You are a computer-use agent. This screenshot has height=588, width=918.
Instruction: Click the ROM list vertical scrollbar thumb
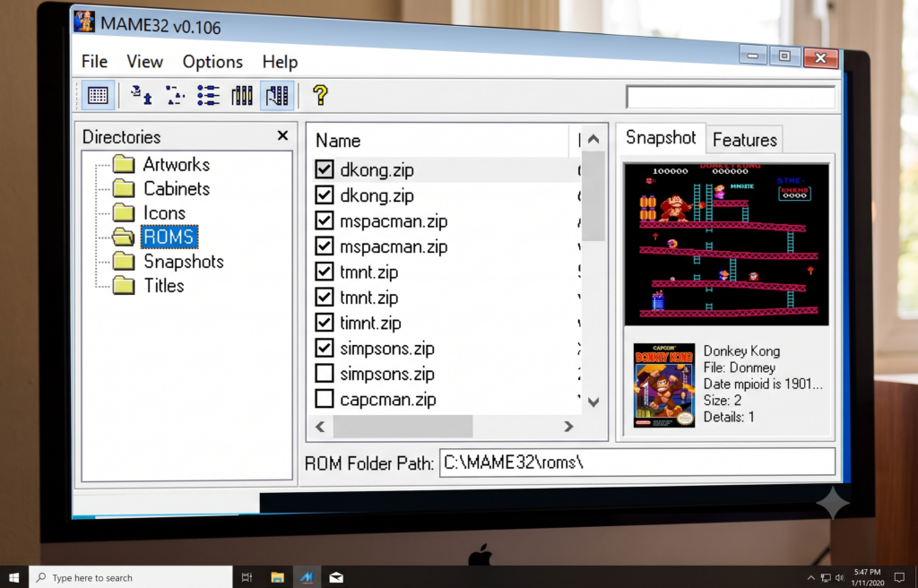coord(593,195)
